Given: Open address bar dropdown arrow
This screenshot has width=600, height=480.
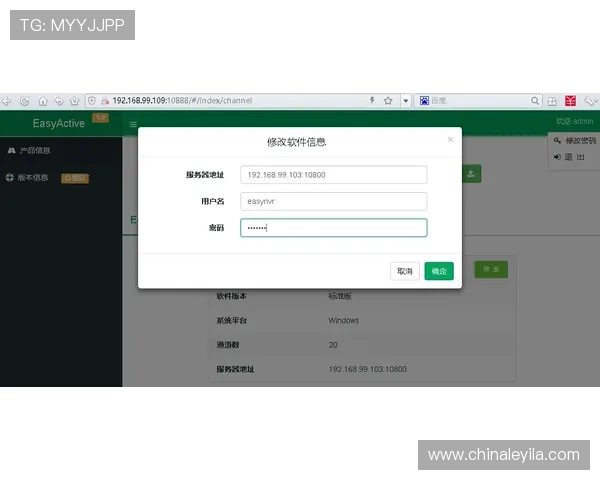Looking at the screenshot, I should click(x=406, y=101).
